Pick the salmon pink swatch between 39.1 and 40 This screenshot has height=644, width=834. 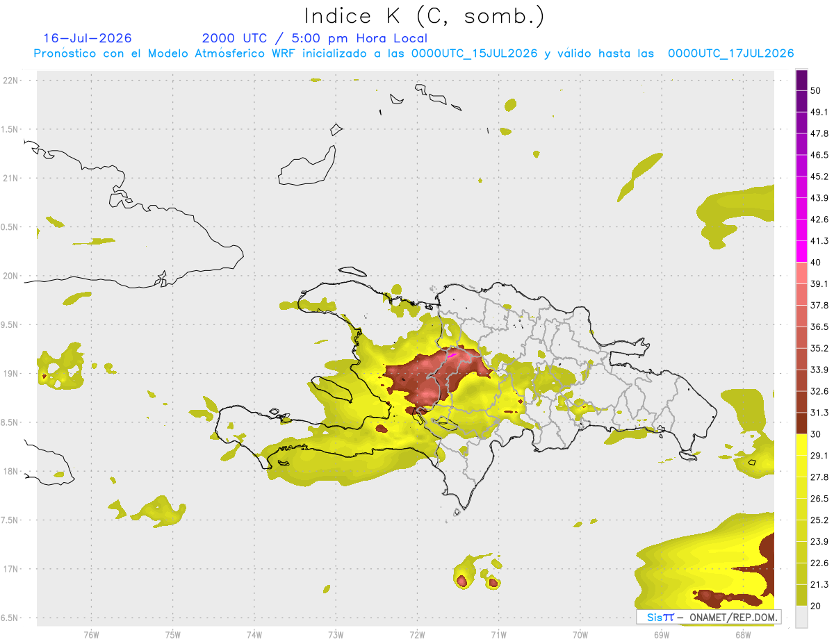pyautogui.click(x=801, y=274)
